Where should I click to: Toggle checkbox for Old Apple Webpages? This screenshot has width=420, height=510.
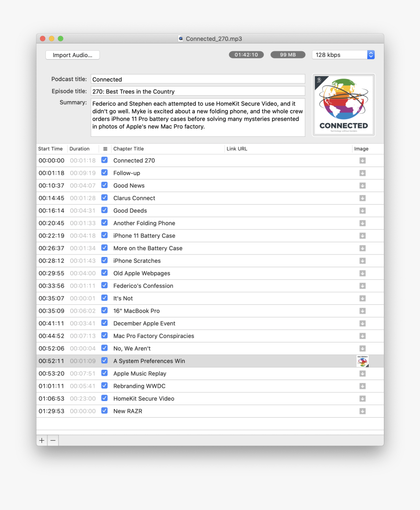(x=105, y=273)
